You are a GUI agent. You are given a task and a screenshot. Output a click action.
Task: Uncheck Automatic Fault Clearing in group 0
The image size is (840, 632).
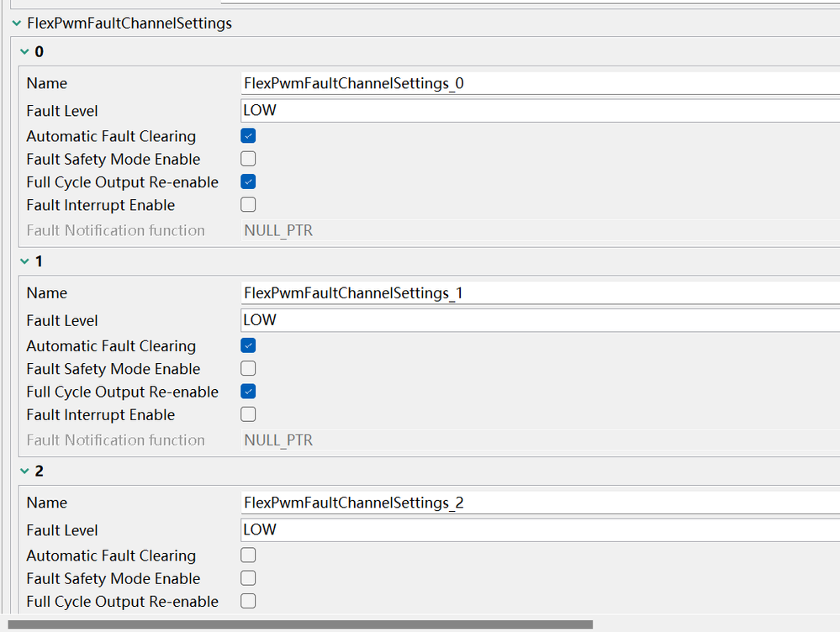pyautogui.click(x=248, y=136)
